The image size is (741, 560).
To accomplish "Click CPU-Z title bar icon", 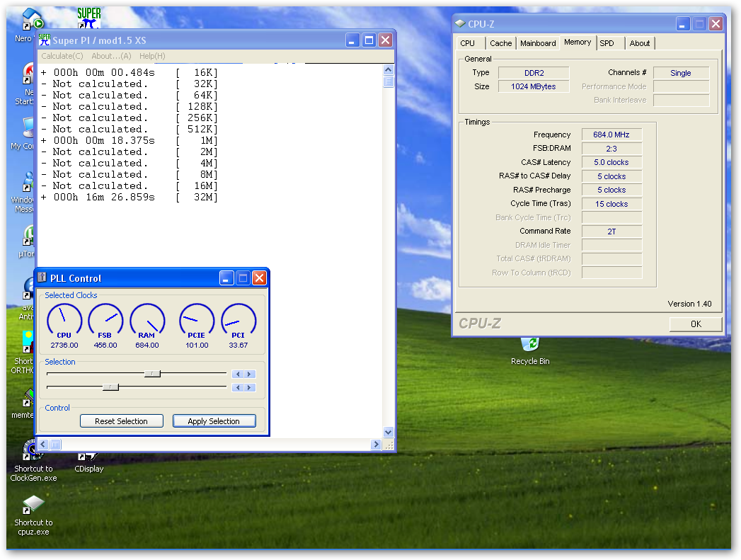I will 460,23.
